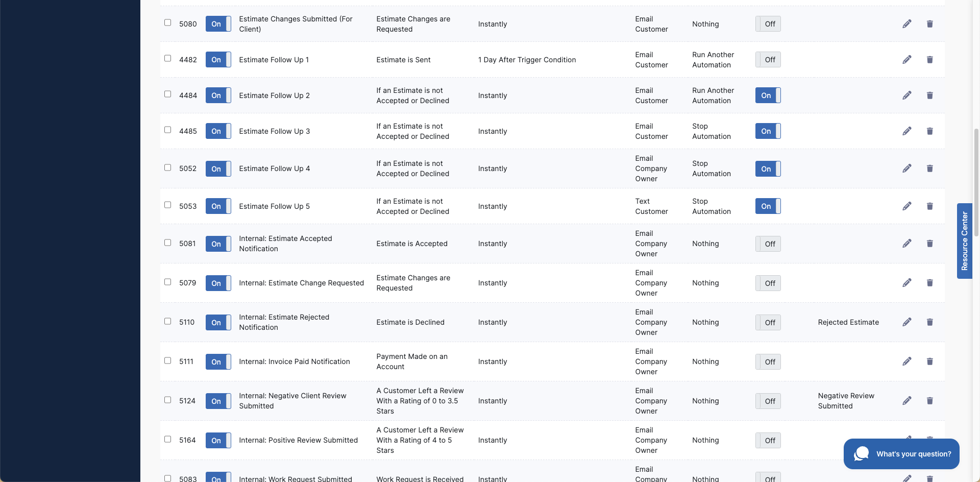
Task: Enable the Off toggle on Estimate Follow Up 1
Action: click(768, 60)
